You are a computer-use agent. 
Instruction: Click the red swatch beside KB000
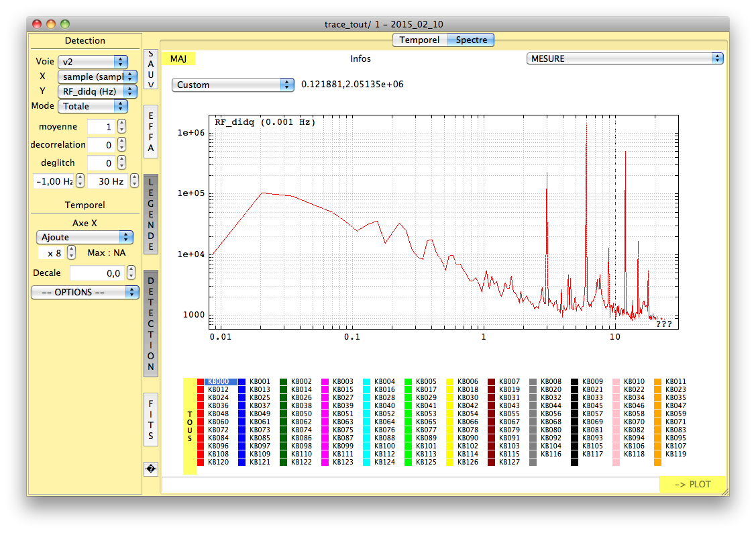pyautogui.click(x=201, y=381)
